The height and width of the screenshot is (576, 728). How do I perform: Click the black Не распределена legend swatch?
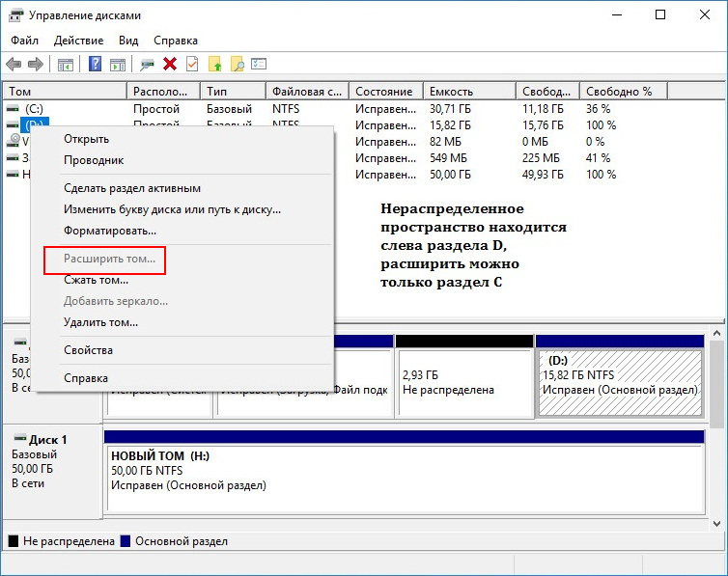(13, 540)
